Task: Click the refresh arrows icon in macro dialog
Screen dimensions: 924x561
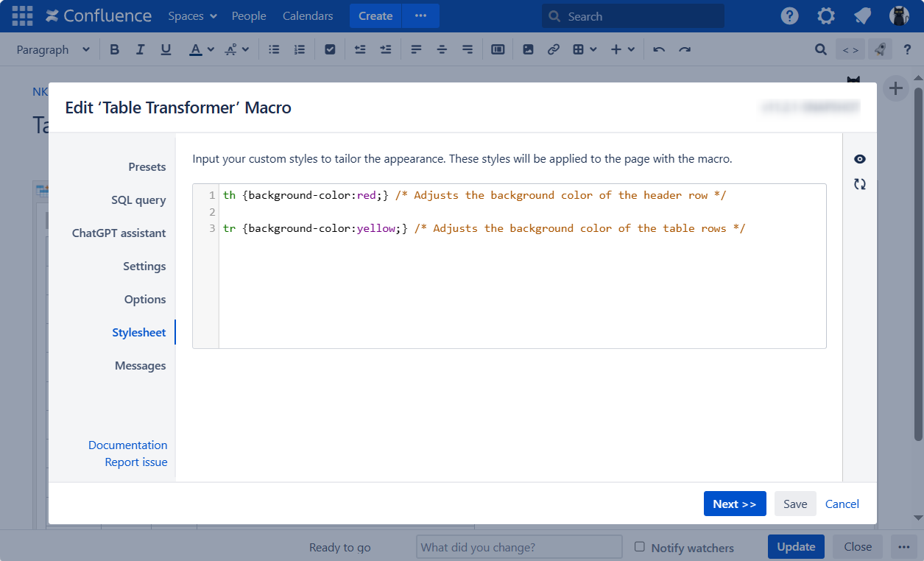Action: 860,184
